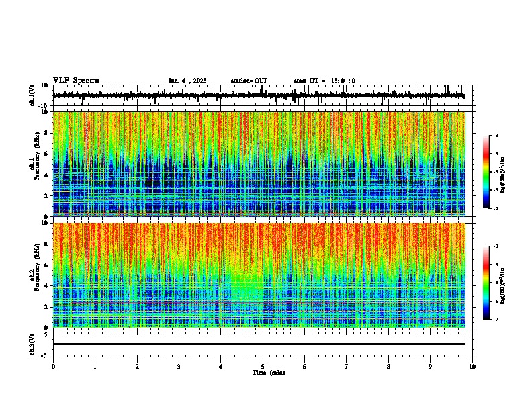Click the "station=" label in header

click(x=242, y=81)
